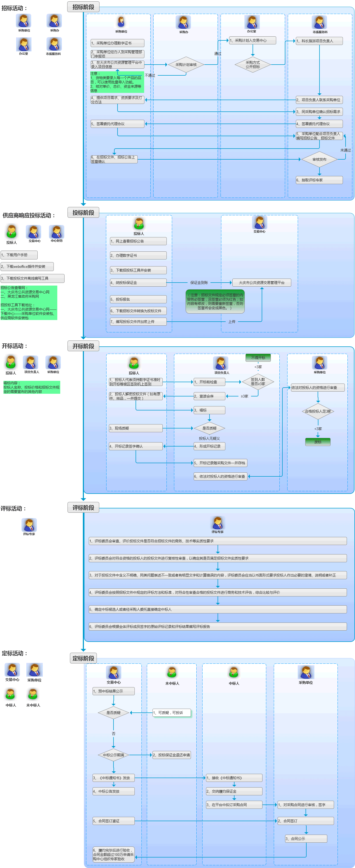This screenshot has width=355, height=868.
Task: Click the 未中标人 avatar in 定标阶段 swimlane
Action: click(x=172, y=673)
